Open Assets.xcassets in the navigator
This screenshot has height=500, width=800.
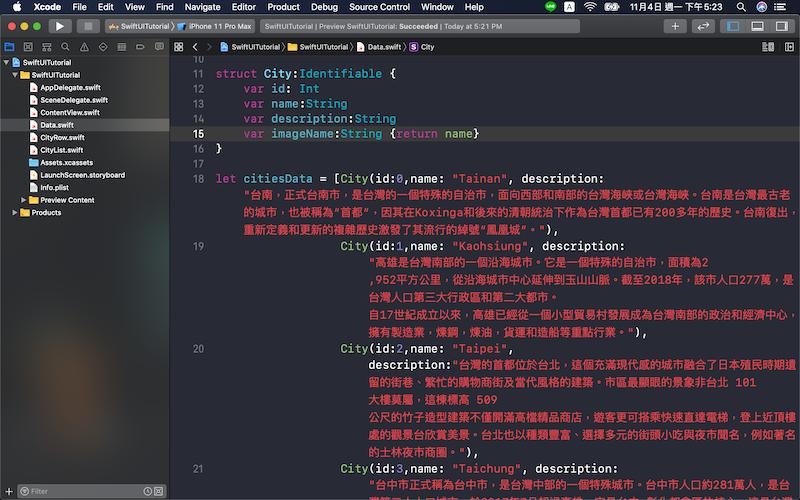66,162
